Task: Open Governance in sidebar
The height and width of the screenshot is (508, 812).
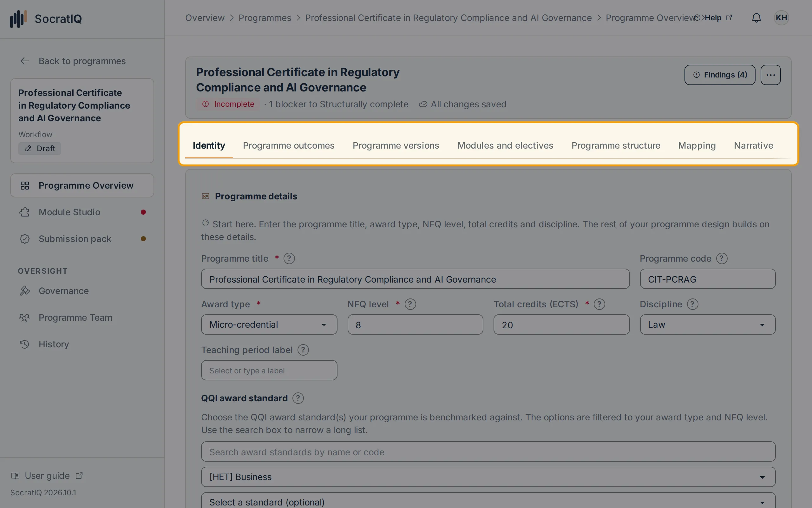Action: 82,291
